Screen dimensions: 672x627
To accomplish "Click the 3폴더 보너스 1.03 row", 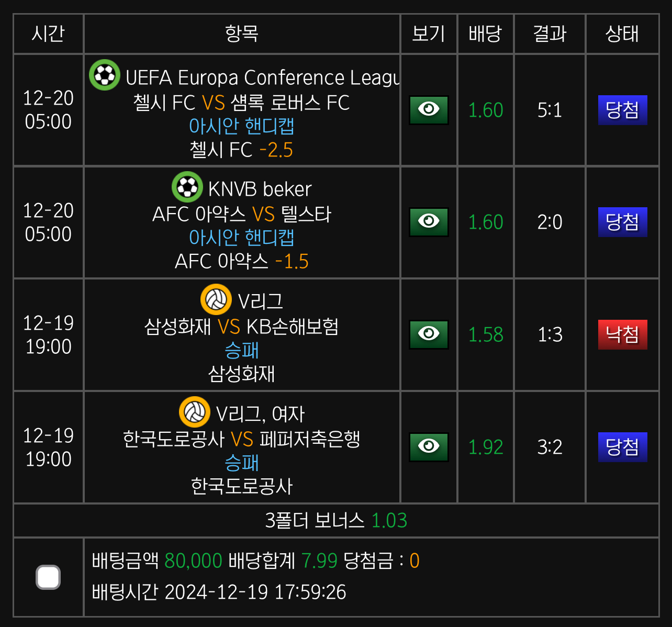I will 336,520.
